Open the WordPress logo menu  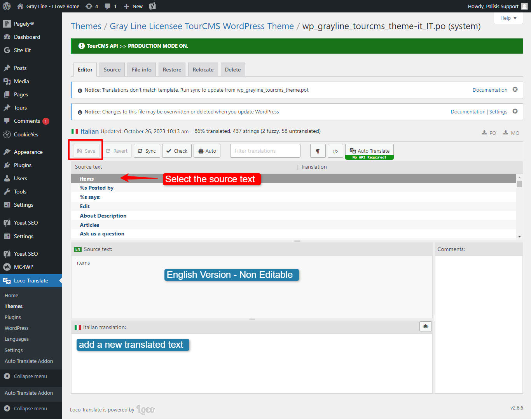click(x=7, y=6)
